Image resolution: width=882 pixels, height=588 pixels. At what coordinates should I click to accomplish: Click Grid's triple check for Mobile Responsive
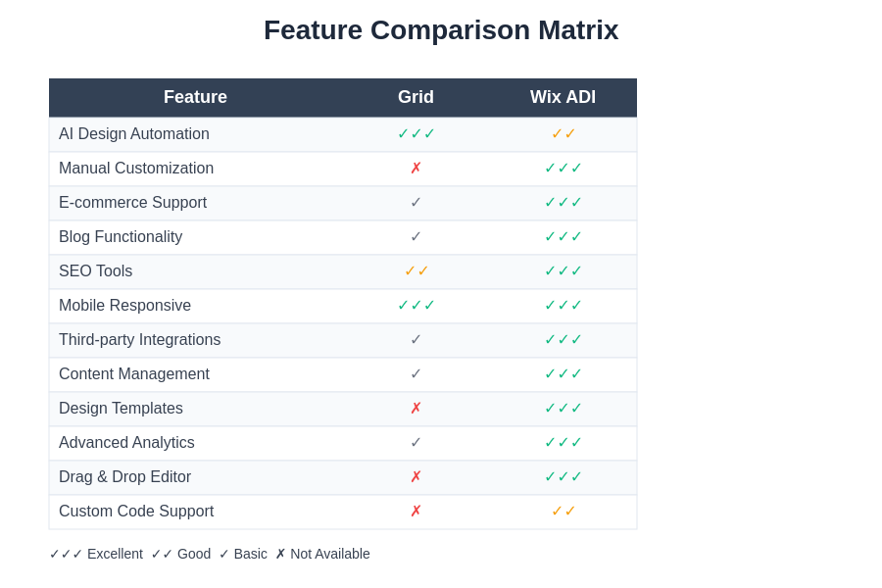pos(416,306)
